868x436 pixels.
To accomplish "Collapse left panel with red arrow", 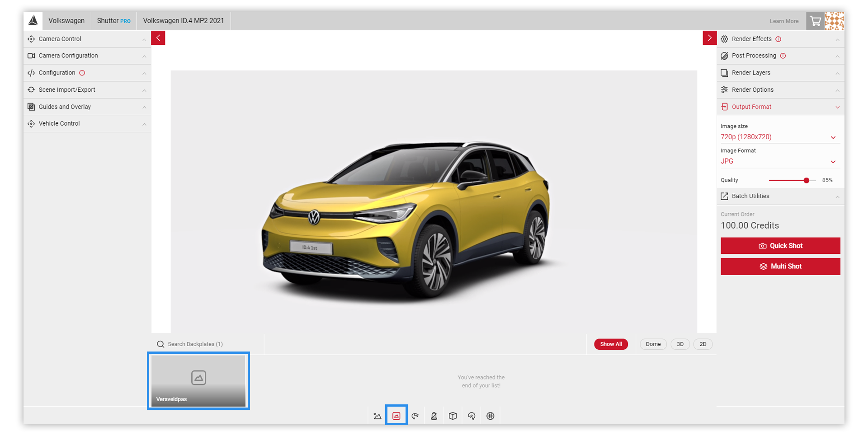I will [x=158, y=38].
